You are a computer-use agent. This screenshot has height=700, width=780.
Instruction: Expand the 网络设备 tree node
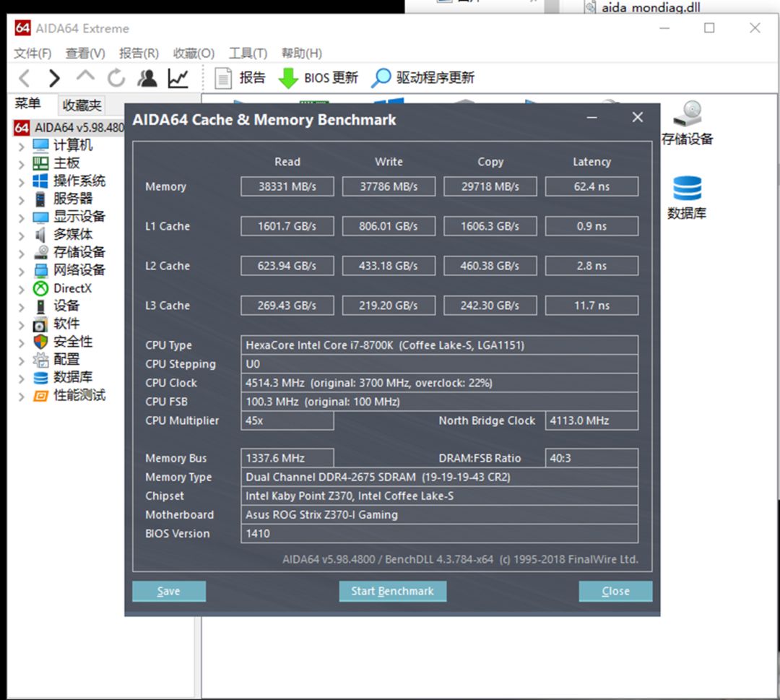21,272
